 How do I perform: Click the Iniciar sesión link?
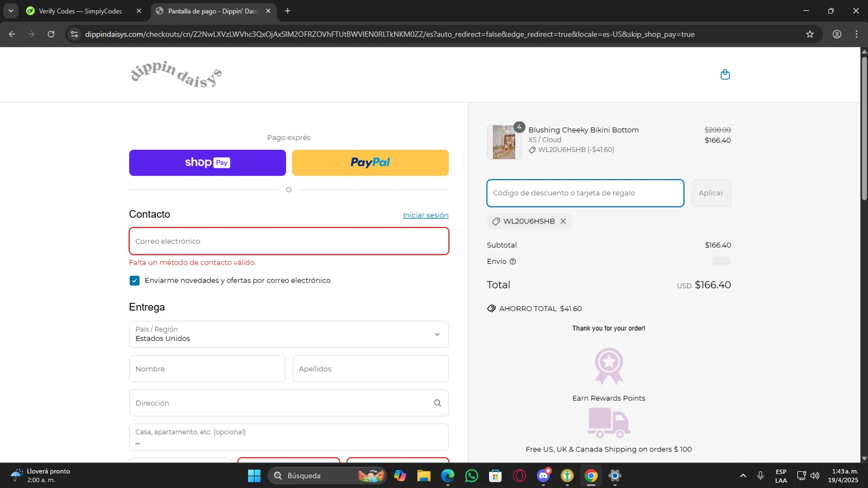425,215
